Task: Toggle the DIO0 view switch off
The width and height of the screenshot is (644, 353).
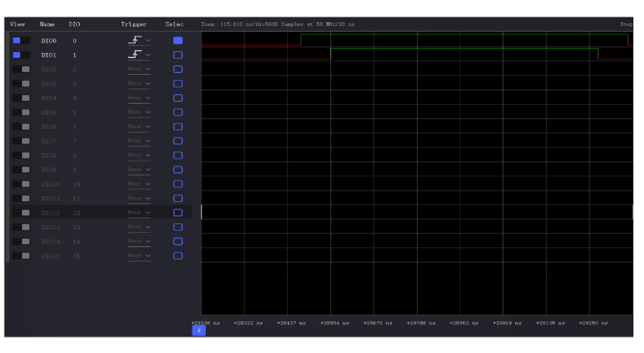Action: [x=21, y=40]
